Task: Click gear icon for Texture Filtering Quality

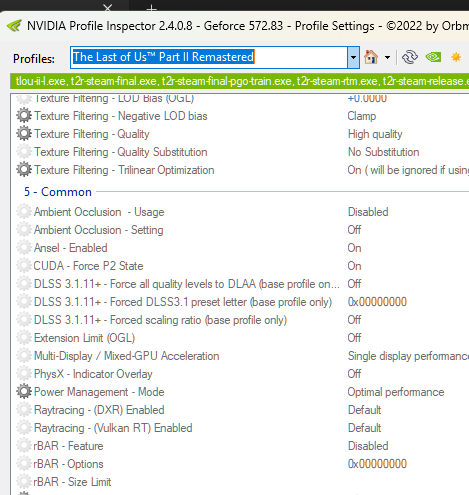Action: pyautogui.click(x=24, y=134)
